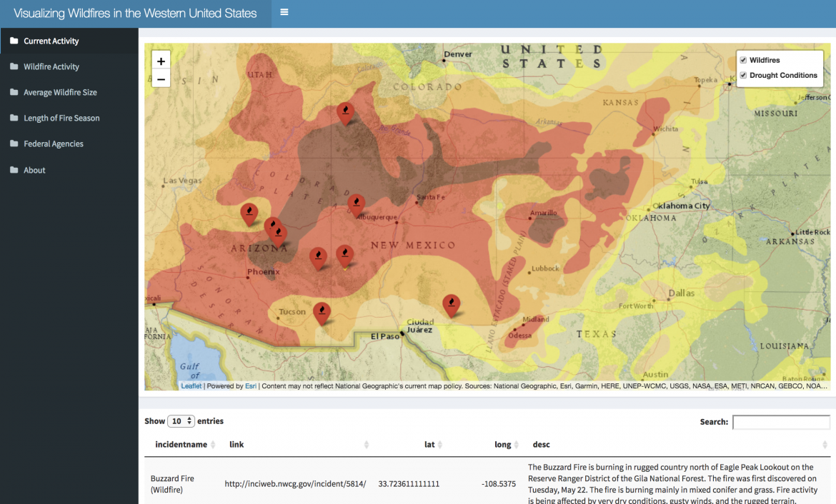Viewport: 836px width, 504px height.
Task: Open the About menu item
Action: [x=69, y=170]
